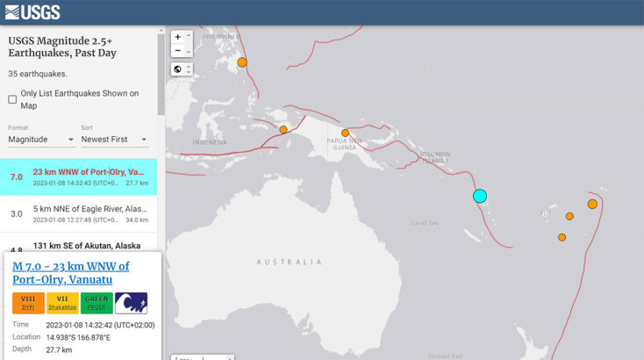644x360 pixels.
Task: Open the tsunami wave icon in popup
Action: click(131, 303)
